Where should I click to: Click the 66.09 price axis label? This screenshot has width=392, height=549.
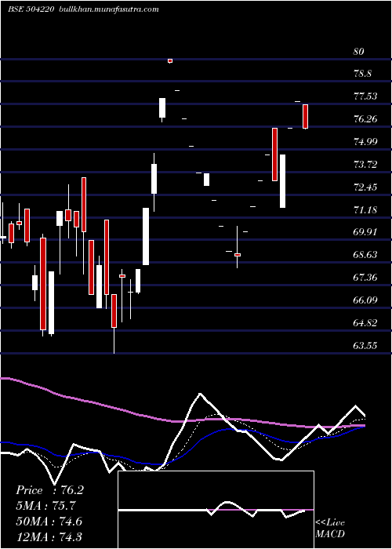point(365,300)
